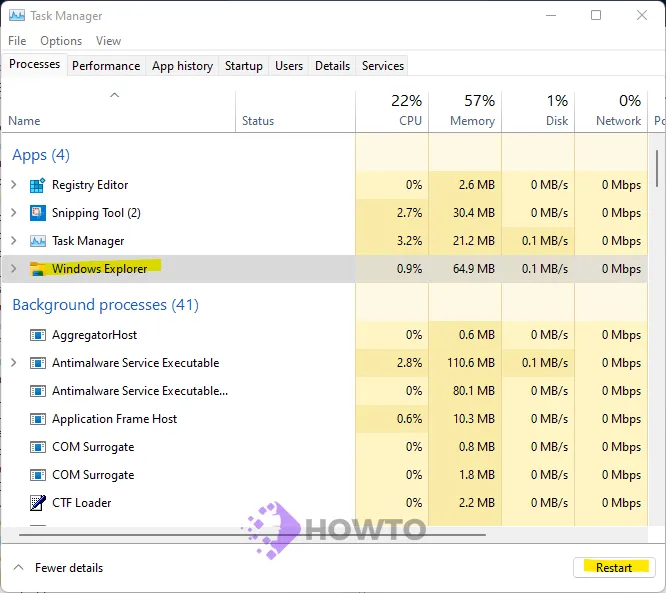Viewport: 666px width, 593px height.
Task: Select the CTF Loader process name
Action: pos(82,503)
